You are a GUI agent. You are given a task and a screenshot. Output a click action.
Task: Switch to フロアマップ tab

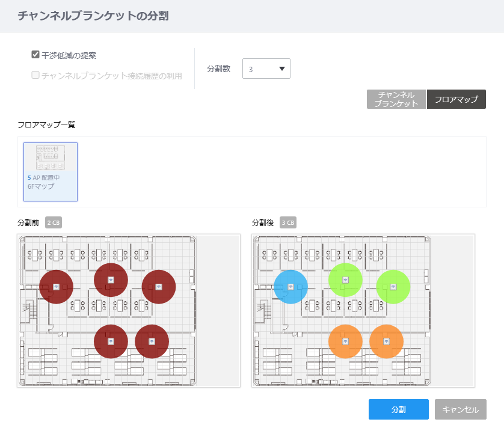click(x=456, y=99)
